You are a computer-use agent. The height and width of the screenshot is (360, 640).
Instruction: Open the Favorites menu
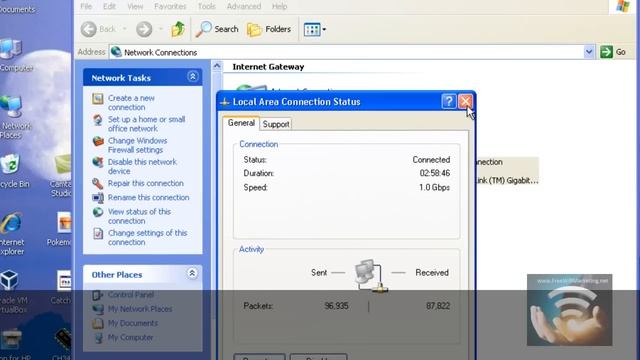tap(170, 6)
